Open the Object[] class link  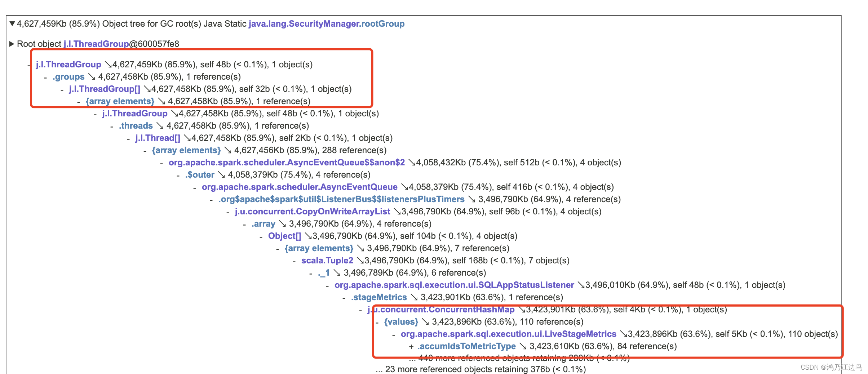(285, 236)
